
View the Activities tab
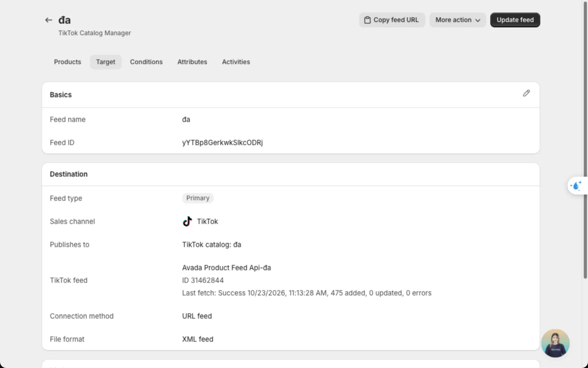click(236, 62)
